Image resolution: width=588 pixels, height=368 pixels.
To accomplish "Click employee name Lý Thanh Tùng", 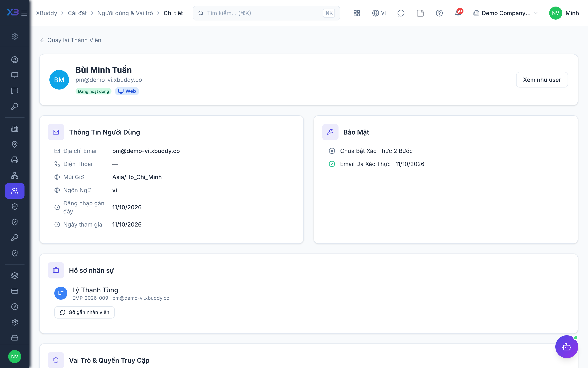I will 95,290.
